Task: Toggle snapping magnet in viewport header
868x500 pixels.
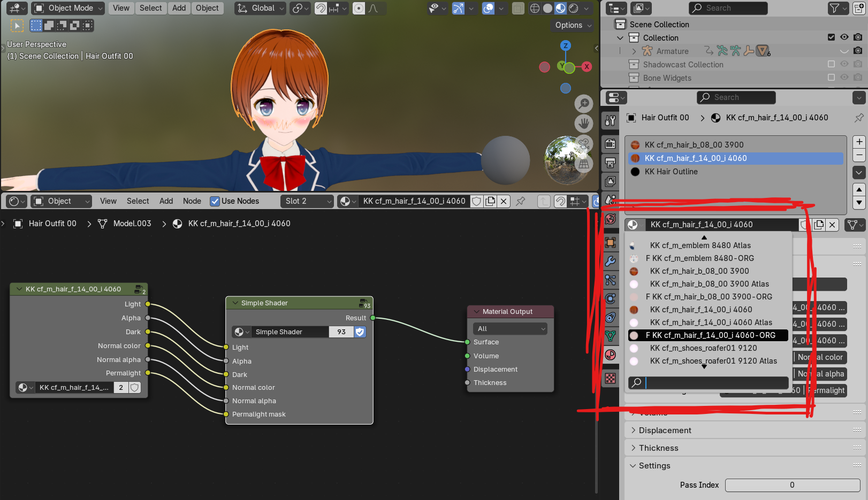Action: click(x=321, y=8)
